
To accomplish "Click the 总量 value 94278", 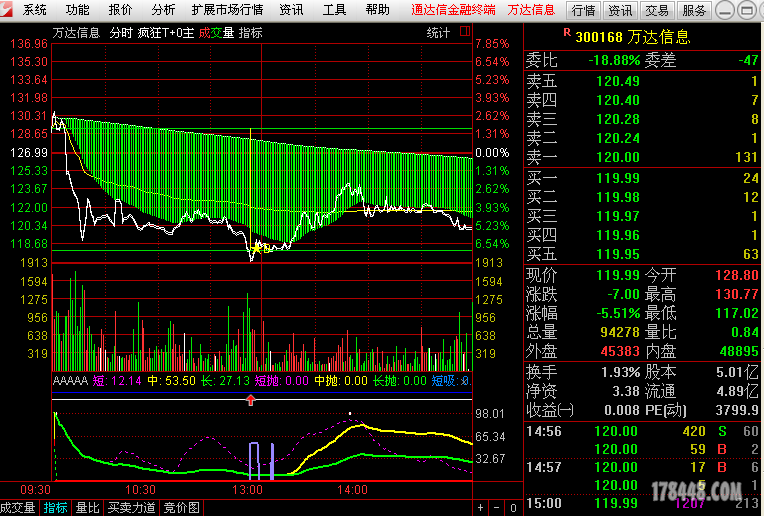I will pos(620,332).
